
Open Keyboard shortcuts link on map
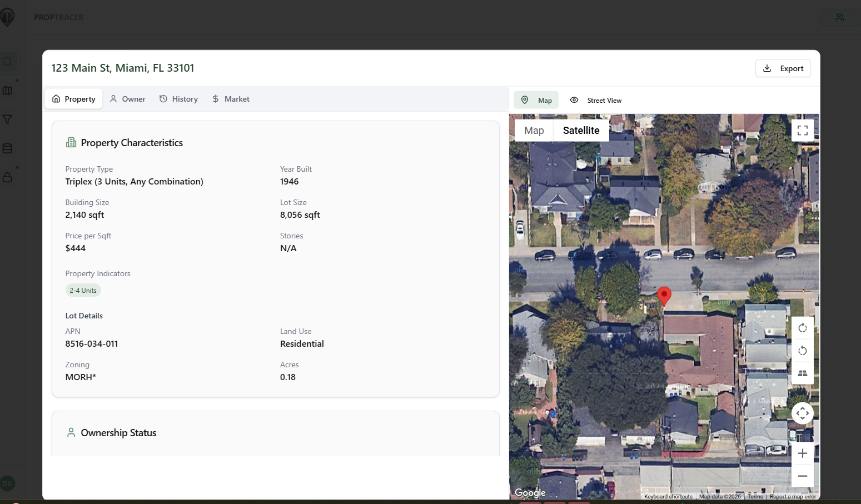668,497
